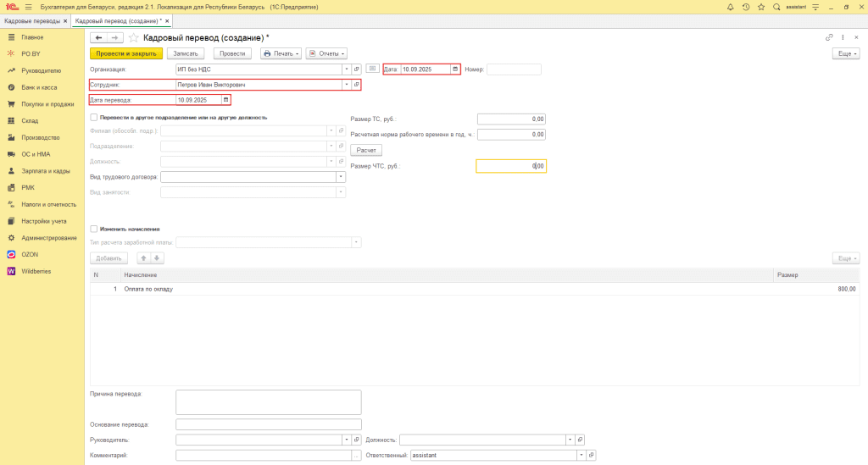Open the Руководителю section
868x465 pixels.
[x=41, y=71]
